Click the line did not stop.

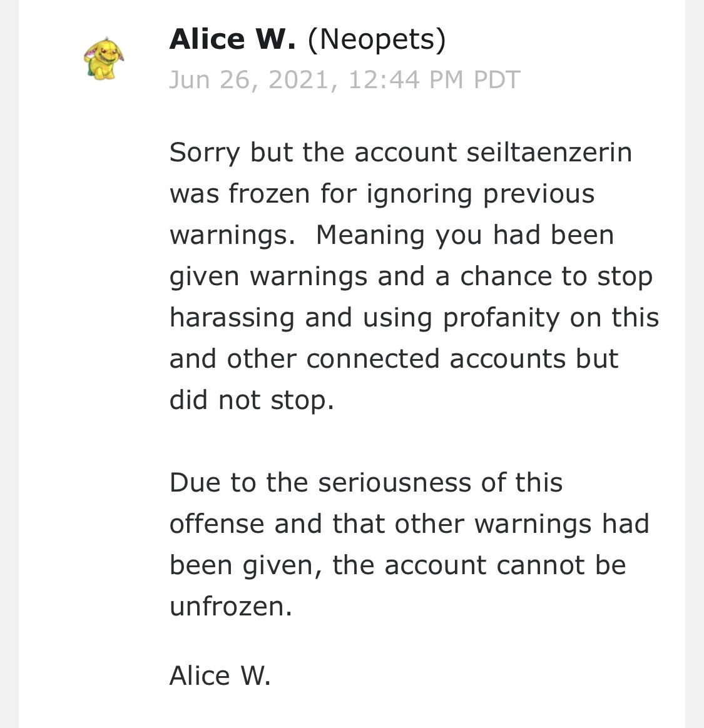pyautogui.click(x=252, y=400)
